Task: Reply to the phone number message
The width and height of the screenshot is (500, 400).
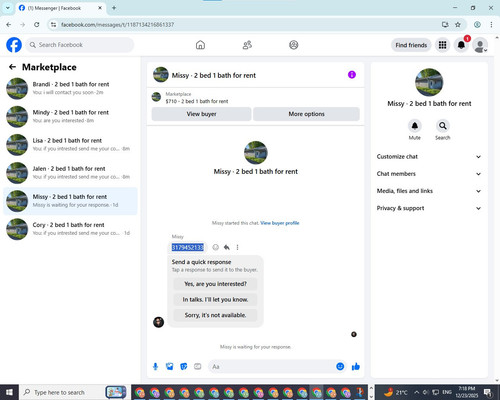Action: (227, 247)
